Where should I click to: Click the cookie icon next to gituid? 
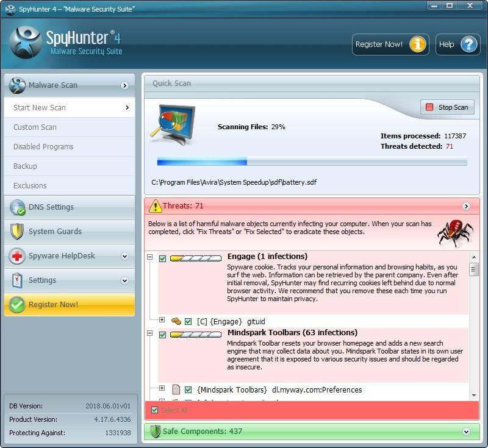pos(176,321)
